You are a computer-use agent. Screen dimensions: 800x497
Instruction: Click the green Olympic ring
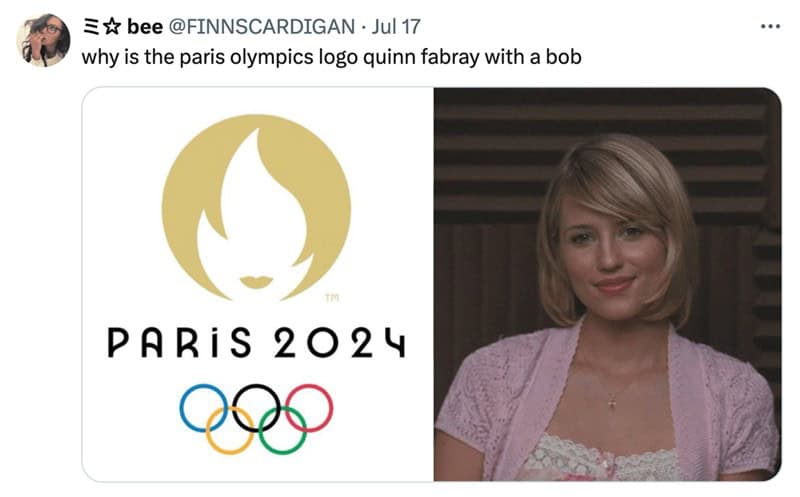tap(283, 430)
